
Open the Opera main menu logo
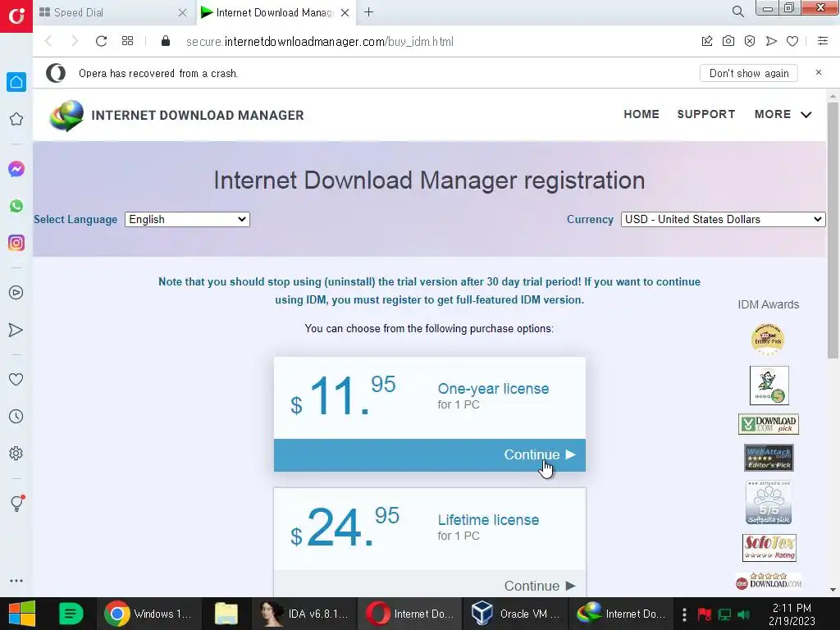[x=16, y=16]
